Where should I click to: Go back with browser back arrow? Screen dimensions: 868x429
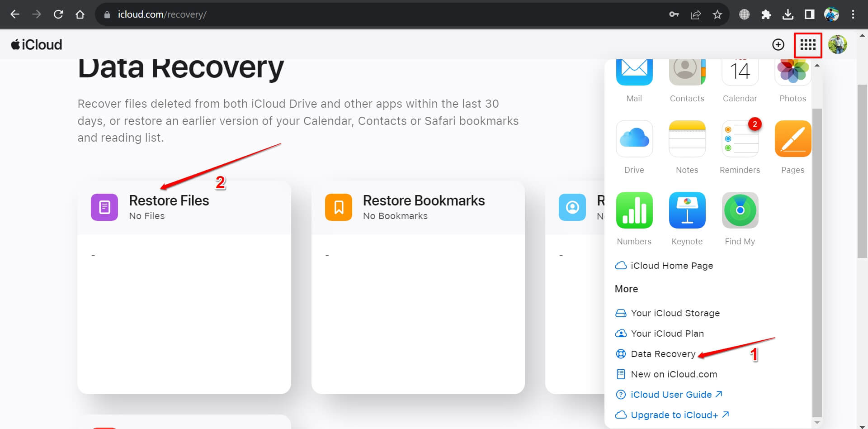click(15, 14)
